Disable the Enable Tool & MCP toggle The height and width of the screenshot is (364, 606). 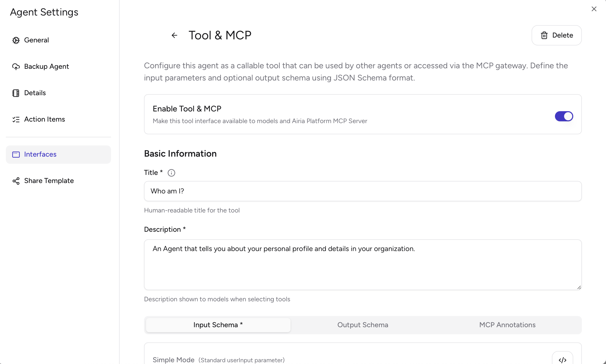tap(564, 116)
